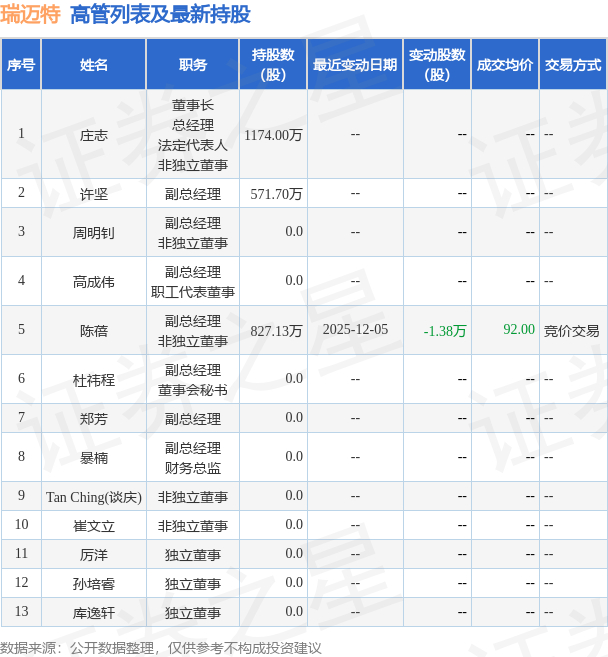This screenshot has width=608, height=657.
Task: Select the name 许坚
Action: point(94,194)
